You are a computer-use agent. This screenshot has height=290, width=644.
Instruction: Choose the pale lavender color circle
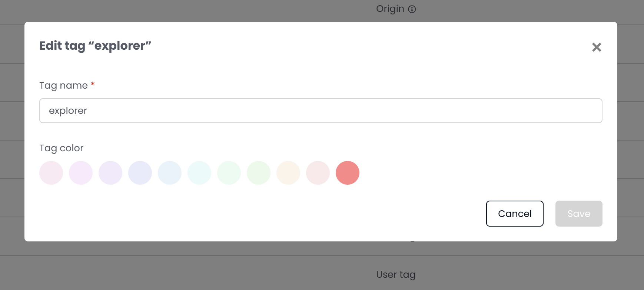tap(81, 172)
